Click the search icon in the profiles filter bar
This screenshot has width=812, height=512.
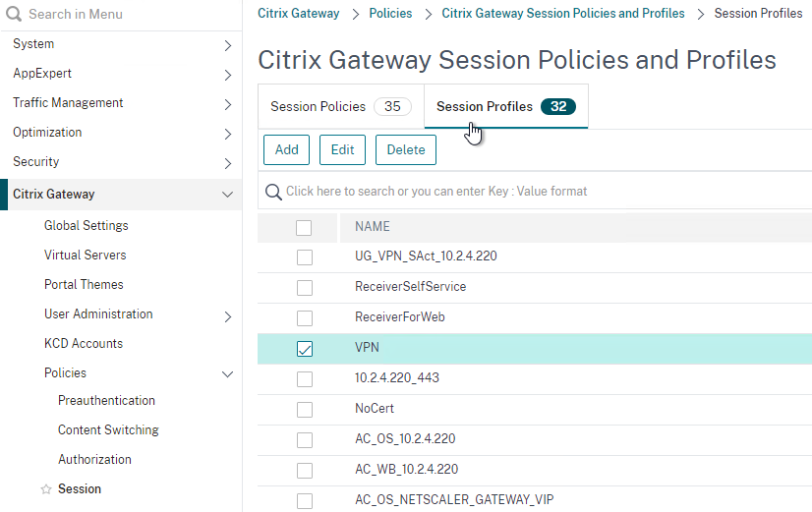273,192
